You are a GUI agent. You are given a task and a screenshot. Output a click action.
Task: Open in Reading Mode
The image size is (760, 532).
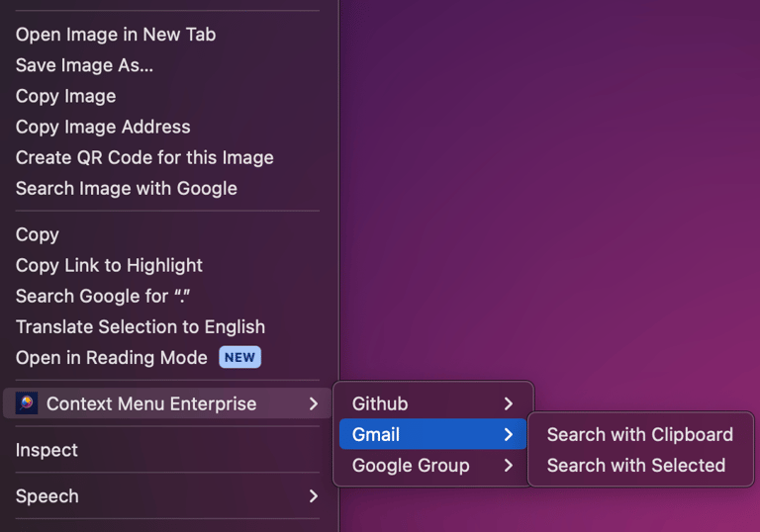[x=111, y=357]
